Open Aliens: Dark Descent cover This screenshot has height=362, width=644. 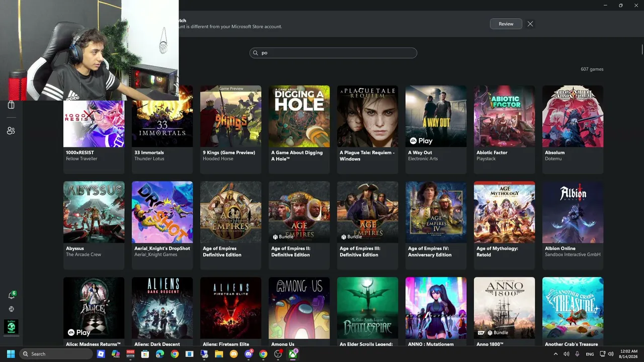coord(162,308)
